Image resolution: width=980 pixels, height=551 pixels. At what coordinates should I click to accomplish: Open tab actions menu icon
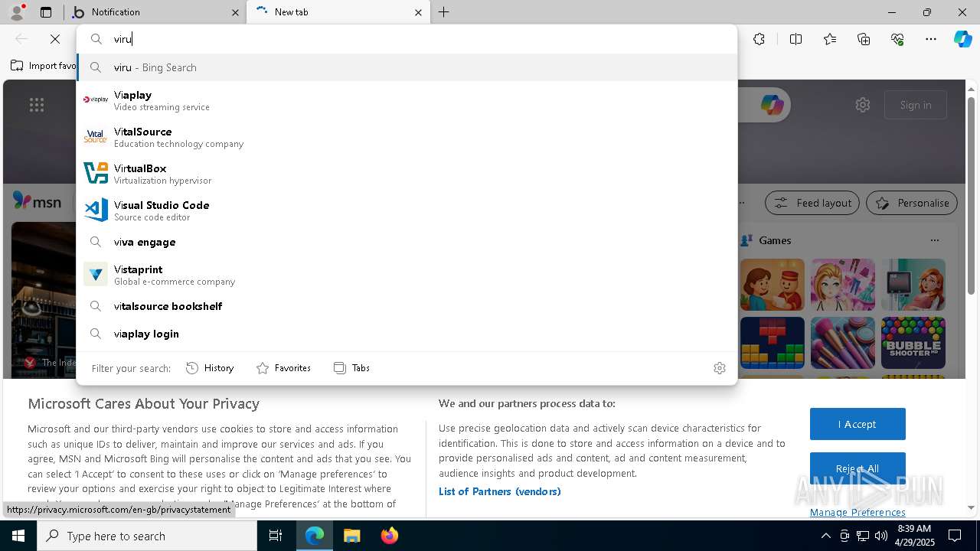pyautogui.click(x=46, y=12)
